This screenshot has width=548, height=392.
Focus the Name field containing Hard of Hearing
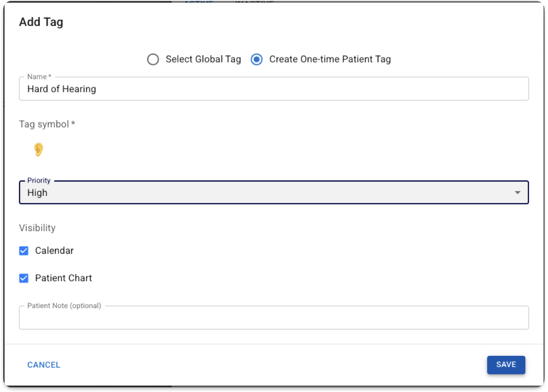point(274,89)
